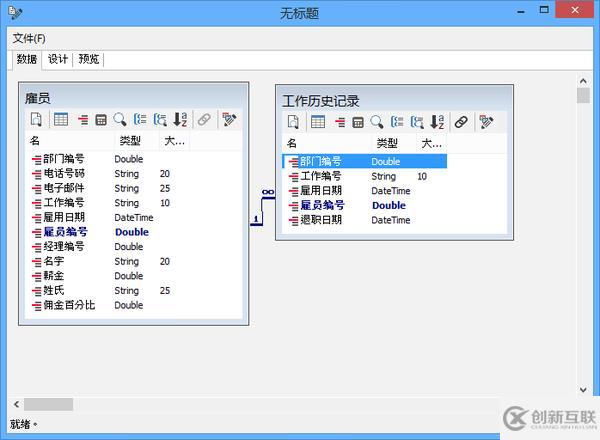Click the table grid icon in 工作历史记录 toolbar

point(318,122)
